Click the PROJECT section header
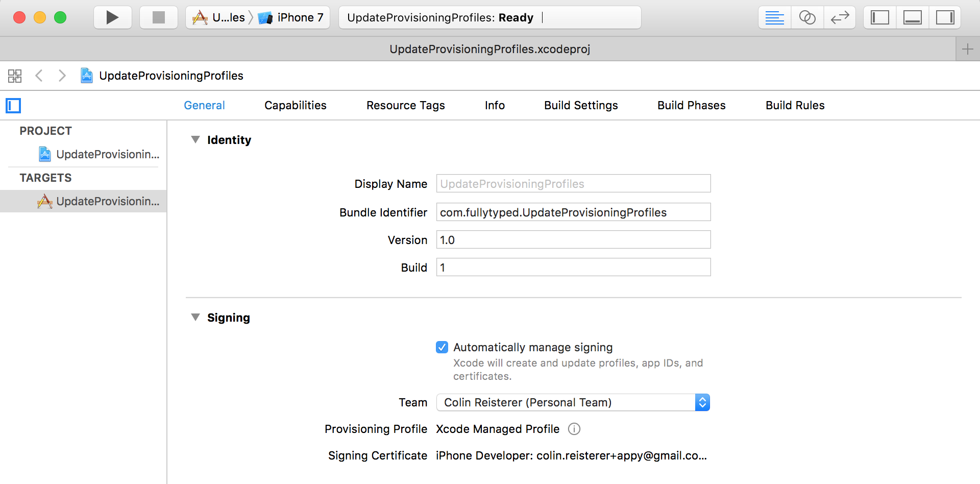 click(45, 131)
